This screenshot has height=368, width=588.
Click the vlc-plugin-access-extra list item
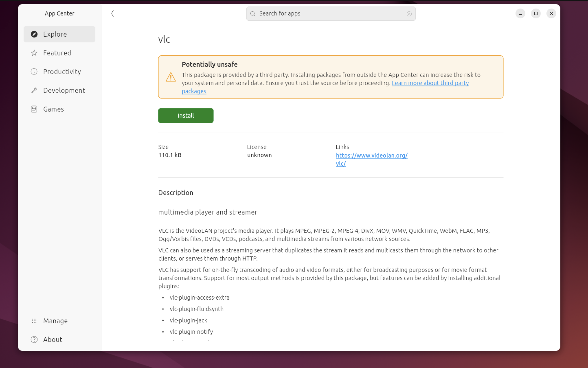(199, 297)
